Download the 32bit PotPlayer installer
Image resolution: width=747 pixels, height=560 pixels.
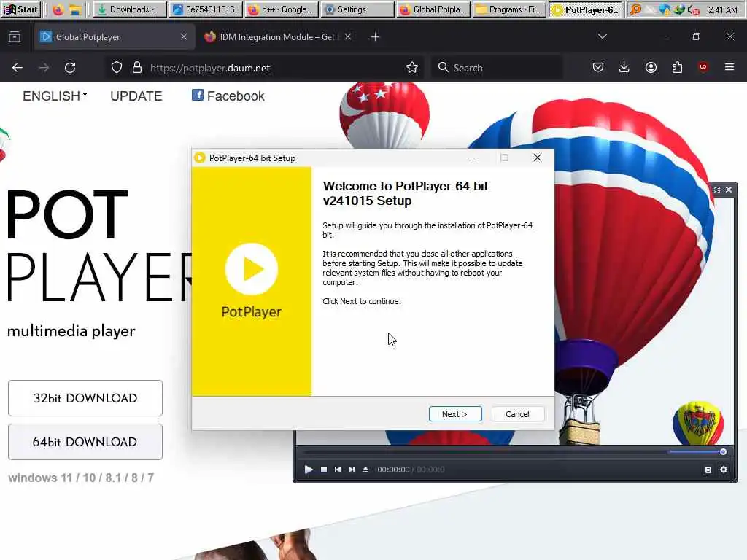point(85,398)
